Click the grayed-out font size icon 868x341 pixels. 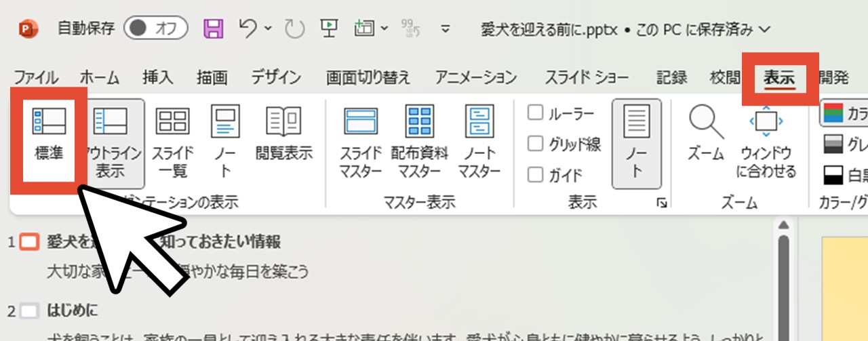412,28
